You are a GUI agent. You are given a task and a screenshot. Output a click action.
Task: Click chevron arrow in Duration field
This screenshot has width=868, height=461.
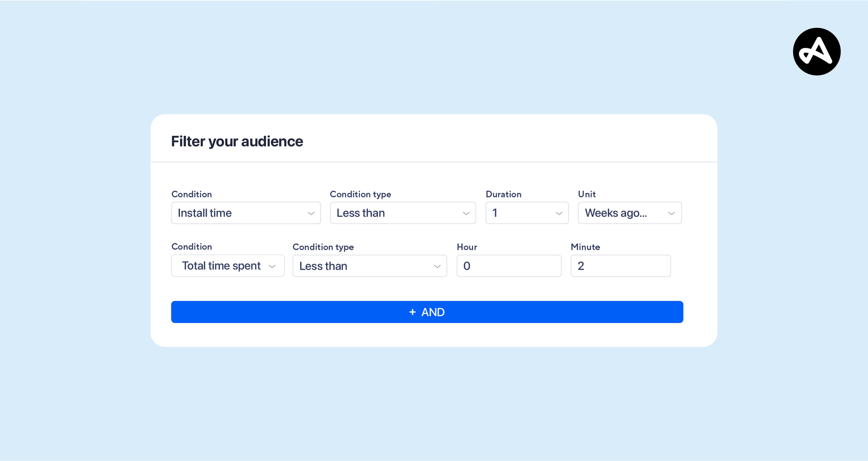click(559, 213)
